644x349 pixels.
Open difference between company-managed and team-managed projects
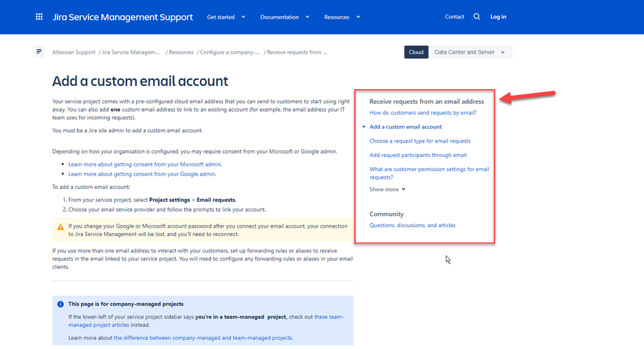(x=203, y=338)
